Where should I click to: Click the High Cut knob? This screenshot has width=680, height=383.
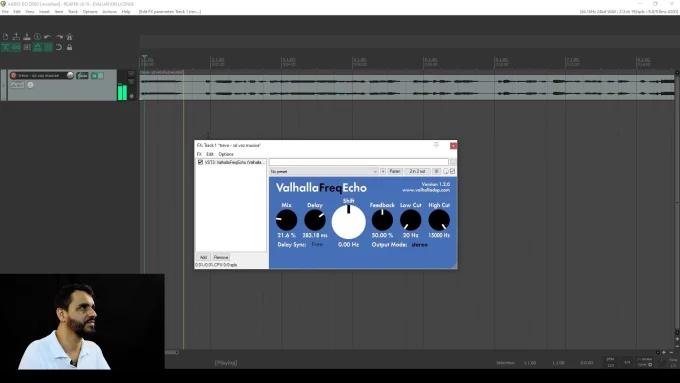439,220
